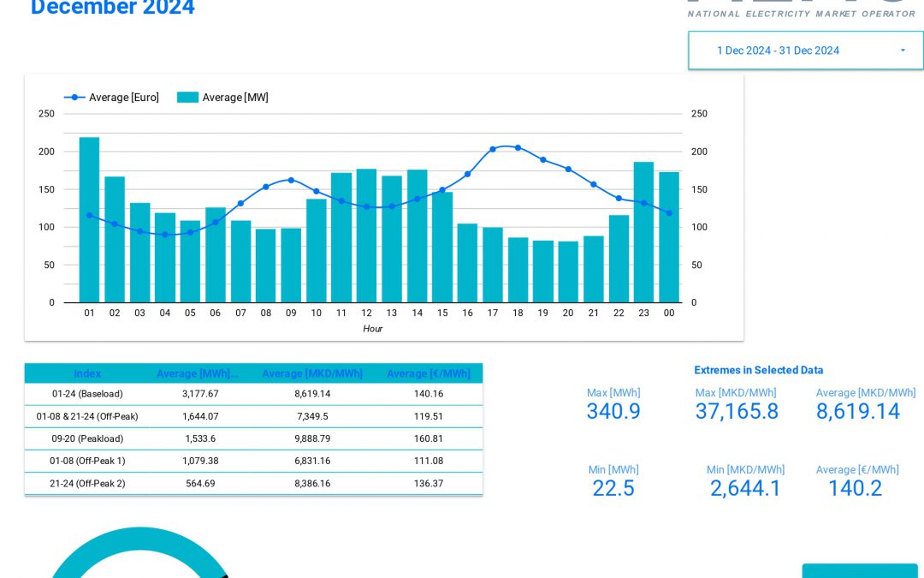Click the Min [MWh] value 22.5
The height and width of the screenshot is (578, 924).
613,488
